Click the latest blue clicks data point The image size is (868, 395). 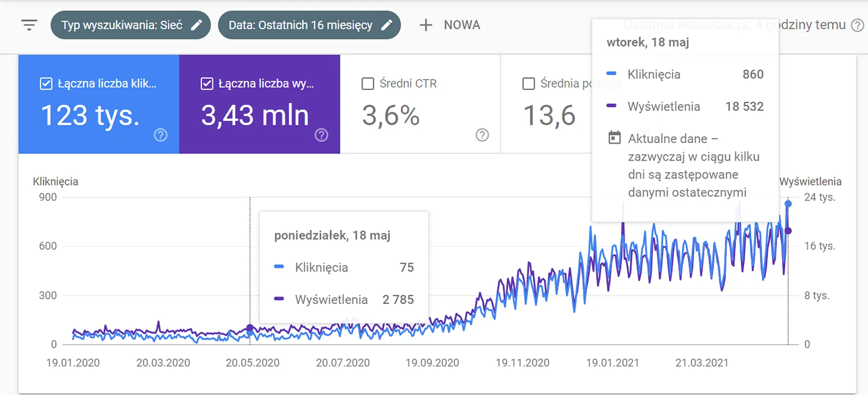[x=788, y=204]
